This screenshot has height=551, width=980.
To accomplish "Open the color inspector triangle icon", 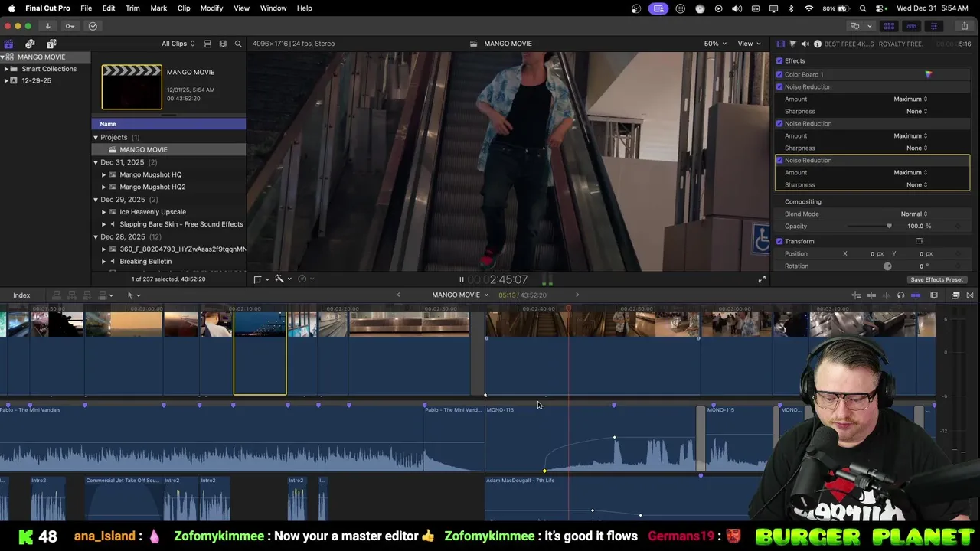I will tap(792, 44).
